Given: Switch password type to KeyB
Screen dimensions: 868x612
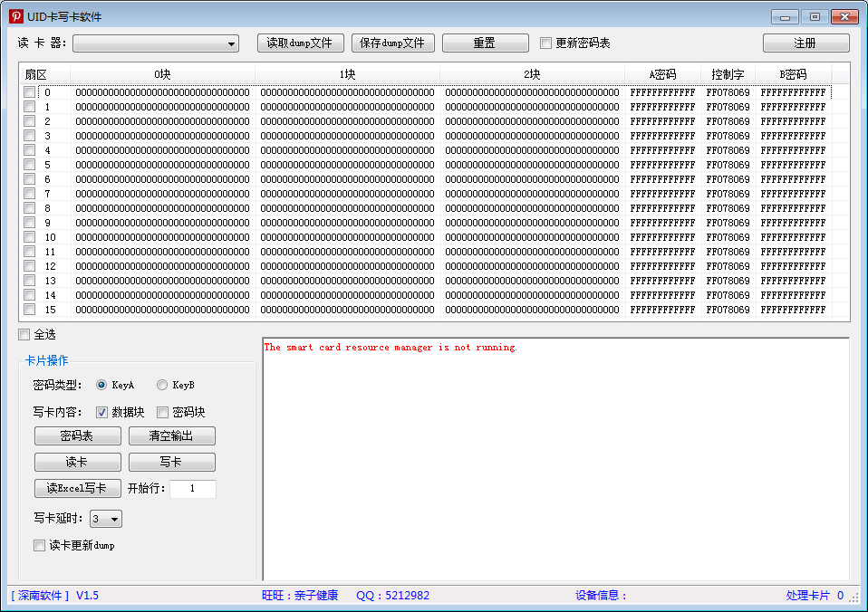Looking at the screenshot, I should [x=162, y=385].
